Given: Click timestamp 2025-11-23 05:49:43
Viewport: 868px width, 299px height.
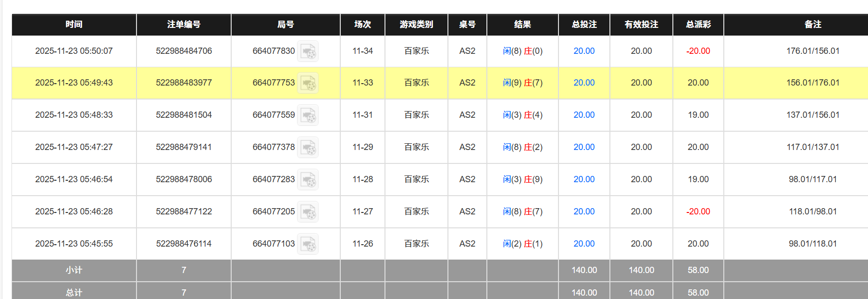Looking at the screenshot, I should [74, 83].
